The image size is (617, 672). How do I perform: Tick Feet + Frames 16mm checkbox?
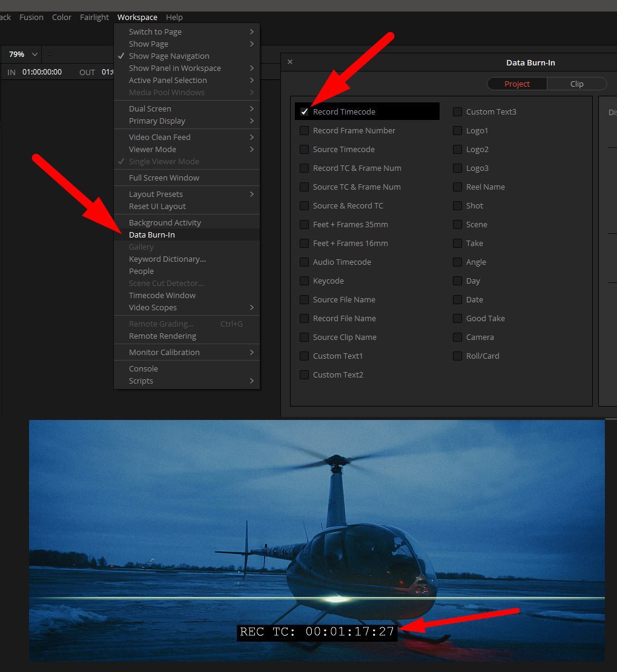[305, 243]
